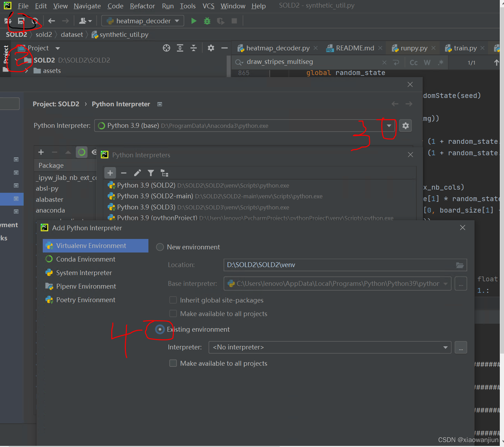The width and height of the screenshot is (504, 447).
Task: Open the Tools menu
Action: click(188, 6)
